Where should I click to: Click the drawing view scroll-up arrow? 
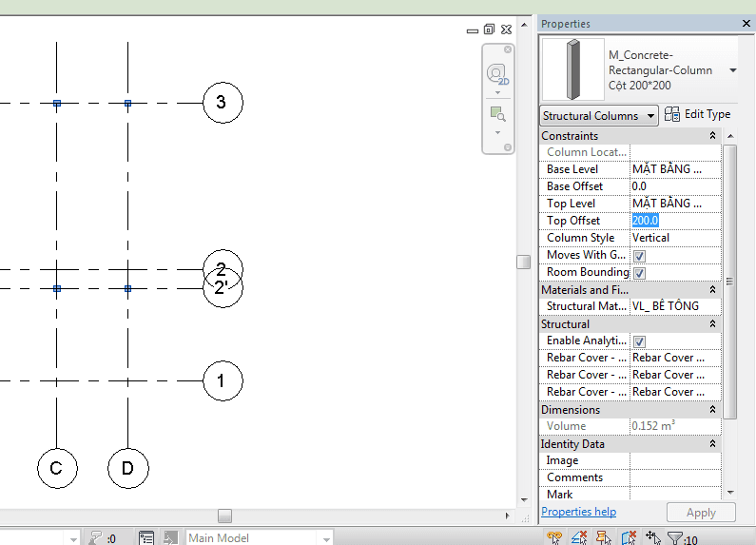tap(524, 24)
